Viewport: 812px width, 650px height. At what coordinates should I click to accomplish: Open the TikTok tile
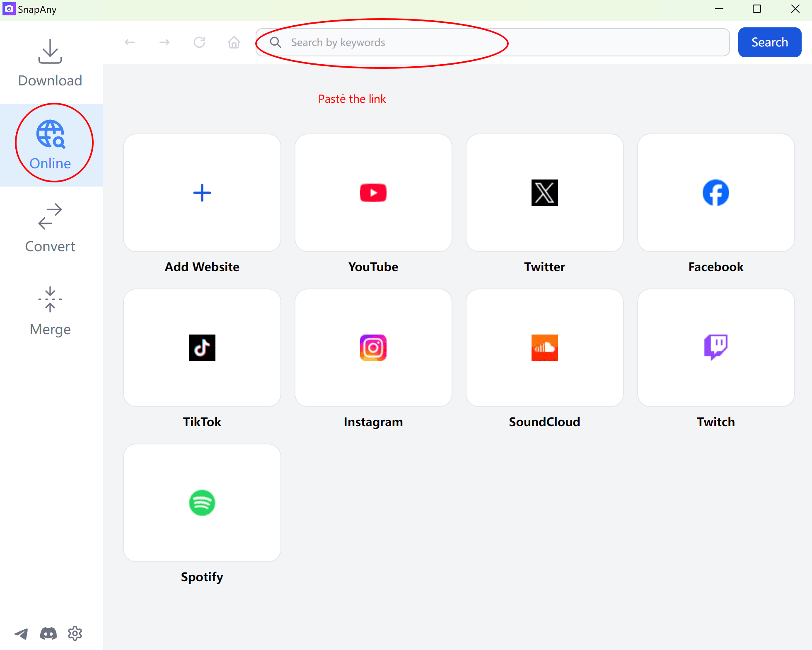202,348
